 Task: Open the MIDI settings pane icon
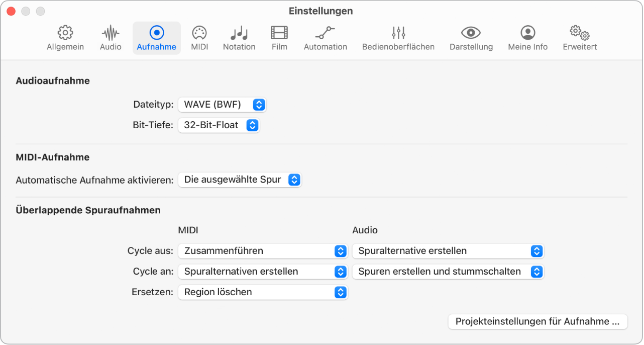click(199, 33)
